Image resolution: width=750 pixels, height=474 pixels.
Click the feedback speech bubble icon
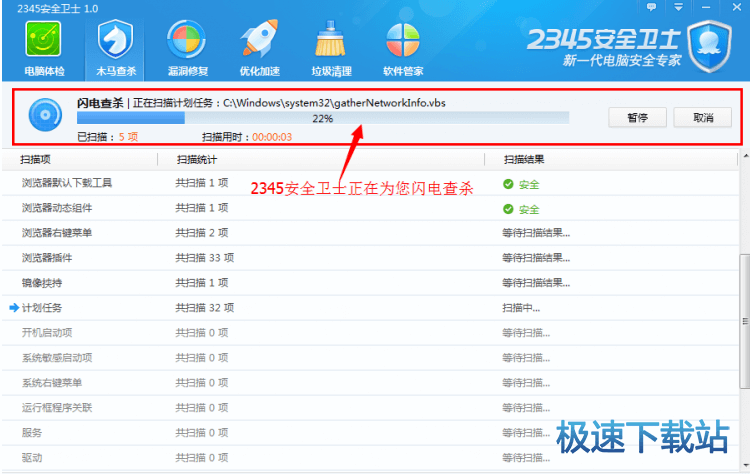pyautogui.click(x=651, y=7)
